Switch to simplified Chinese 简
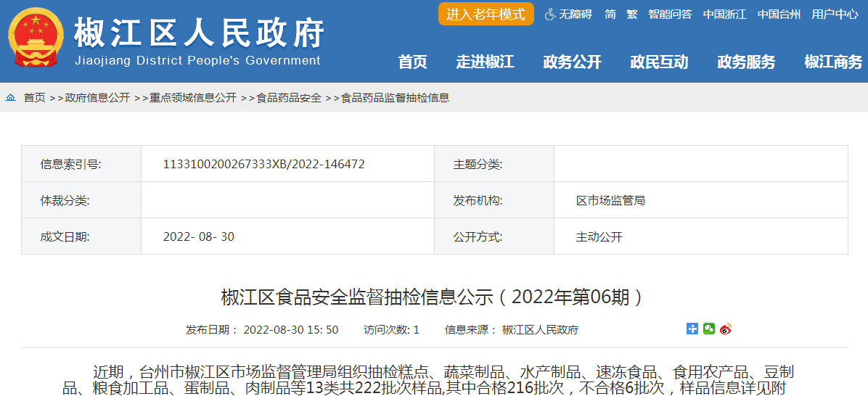Viewport: 868px width, 396px height. 610,15
